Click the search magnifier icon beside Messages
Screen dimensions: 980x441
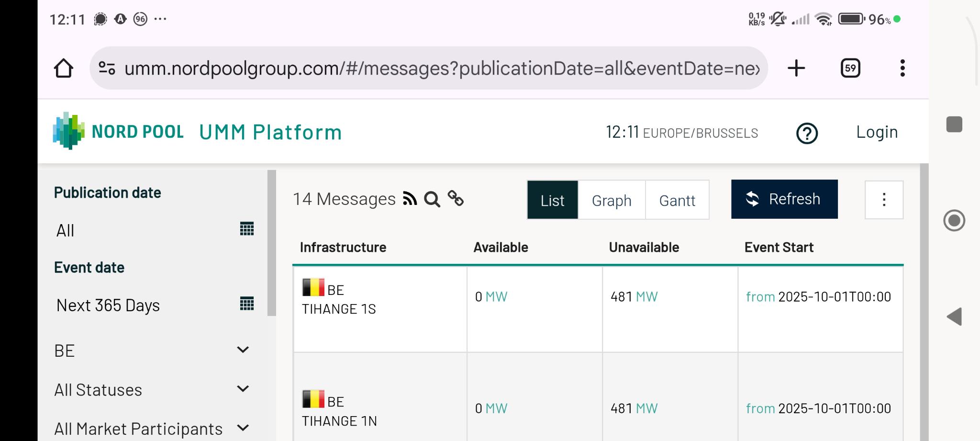[x=432, y=199]
